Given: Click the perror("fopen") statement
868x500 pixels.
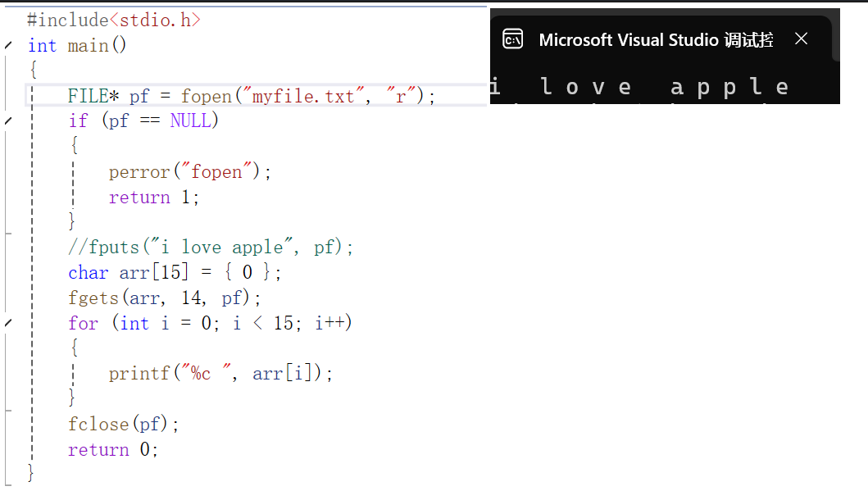Looking at the screenshot, I should 190,171.
